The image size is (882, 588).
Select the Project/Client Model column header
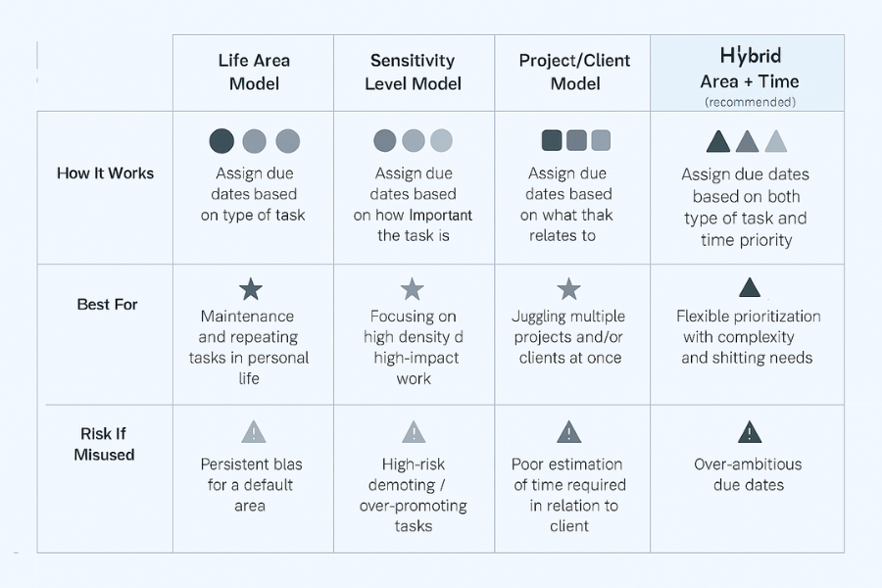tap(574, 72)
